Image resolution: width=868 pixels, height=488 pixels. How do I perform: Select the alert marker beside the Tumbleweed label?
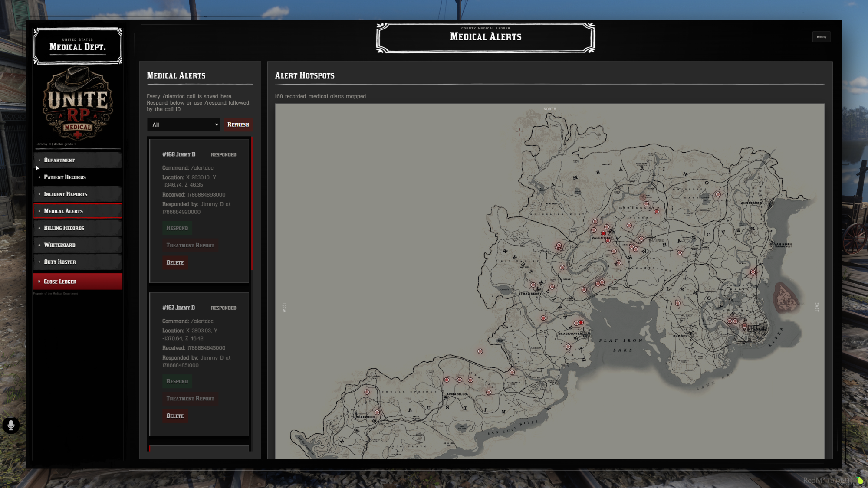tap(377, 413)
